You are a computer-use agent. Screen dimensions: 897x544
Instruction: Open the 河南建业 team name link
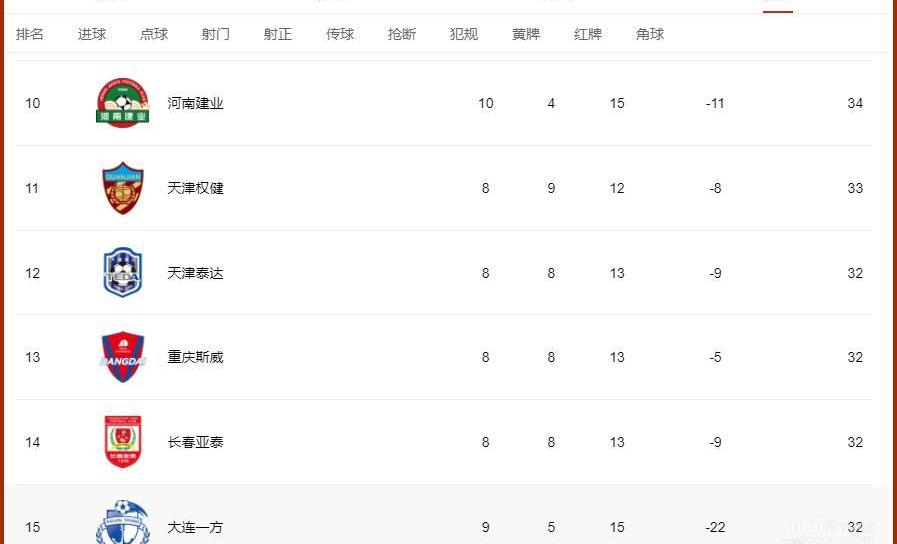(x=195, y=104)
